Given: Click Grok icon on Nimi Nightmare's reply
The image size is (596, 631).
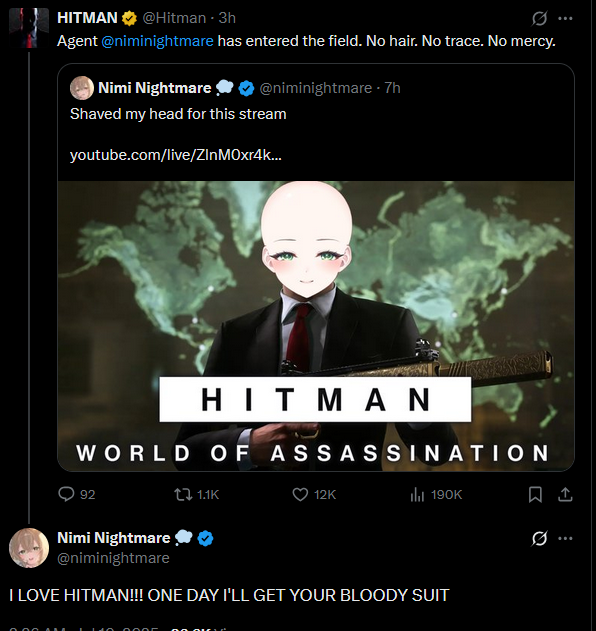Looking at the screenshot, I should pyautogui.click(x=539, y=538).
